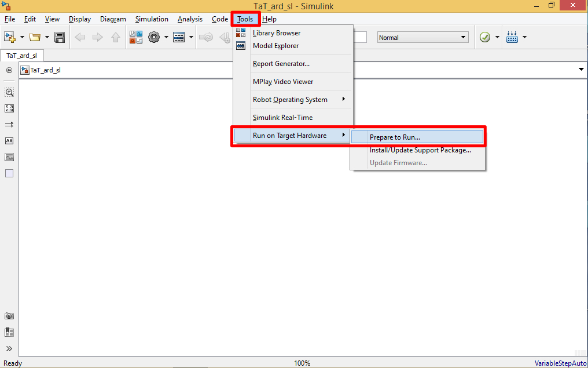This screenshot has width=588, height=368.
Task: Click TaT_ard_sl in the breadcrumb bar
Action: pos(45,70)
